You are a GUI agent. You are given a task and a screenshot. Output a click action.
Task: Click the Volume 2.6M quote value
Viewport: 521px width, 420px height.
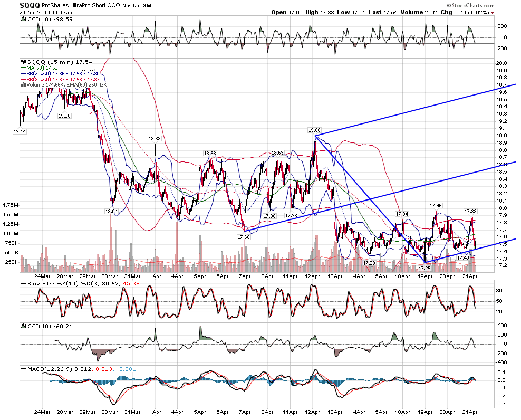tap(419, 12)
